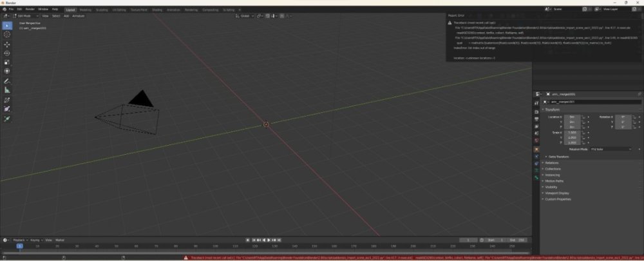Open the File menu

[11, 9]
